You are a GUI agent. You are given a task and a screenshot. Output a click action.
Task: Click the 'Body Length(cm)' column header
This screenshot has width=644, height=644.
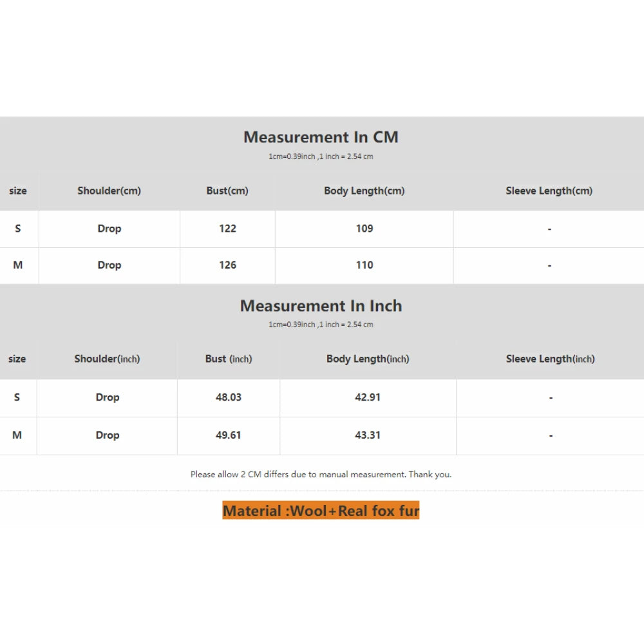click(365, 191)
